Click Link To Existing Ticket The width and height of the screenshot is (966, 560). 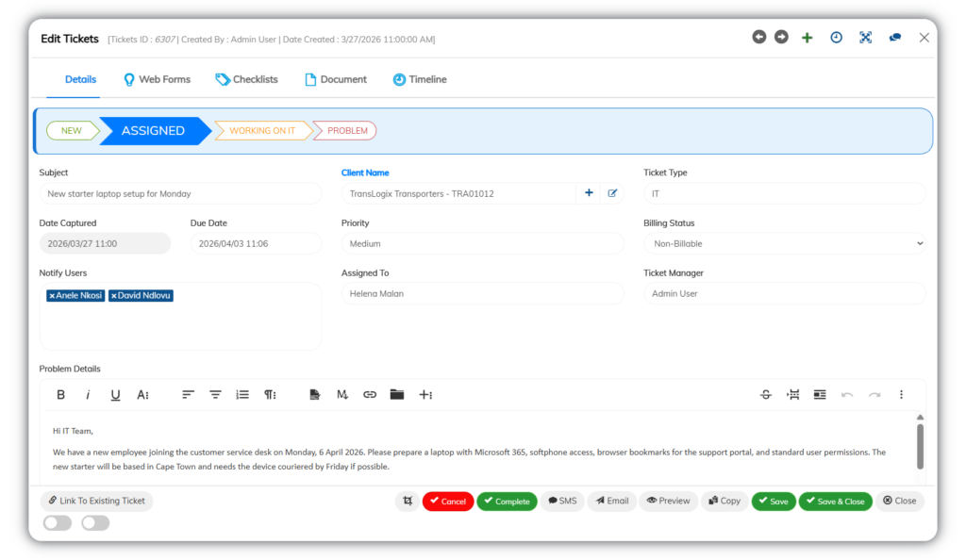point(97,501)
